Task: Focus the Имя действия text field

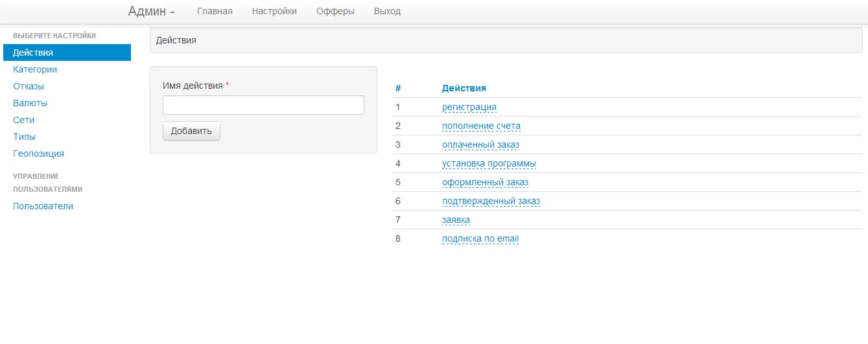Action: tap(263, 105)
